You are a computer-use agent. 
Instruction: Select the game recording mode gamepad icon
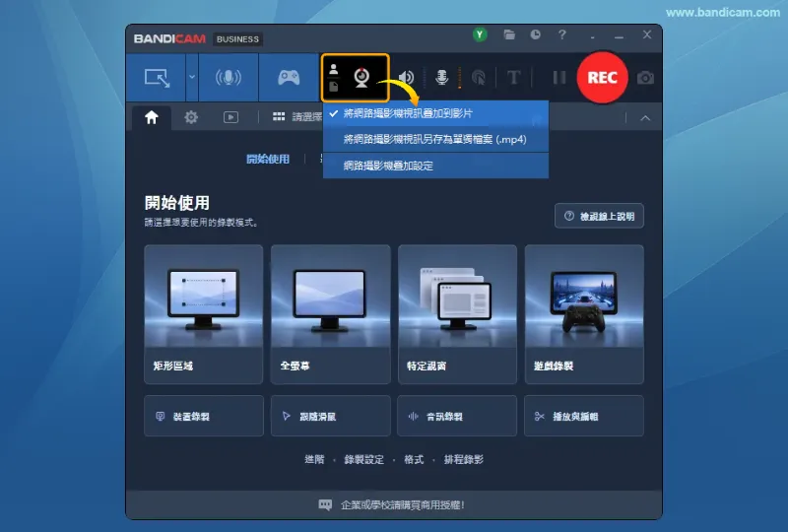[289, 78]
